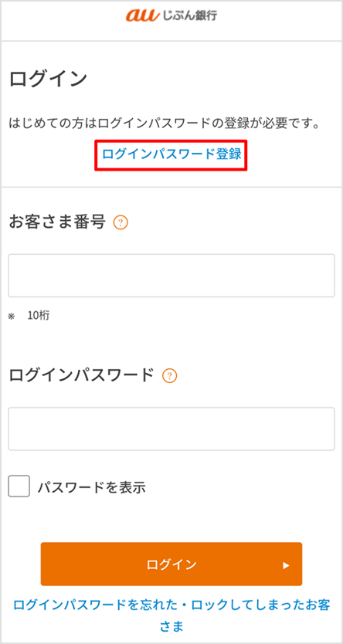The height and width of the screenshot is (644, 343).
Task: Click the top header bar with bank logo
Action: tap(171, 21)
